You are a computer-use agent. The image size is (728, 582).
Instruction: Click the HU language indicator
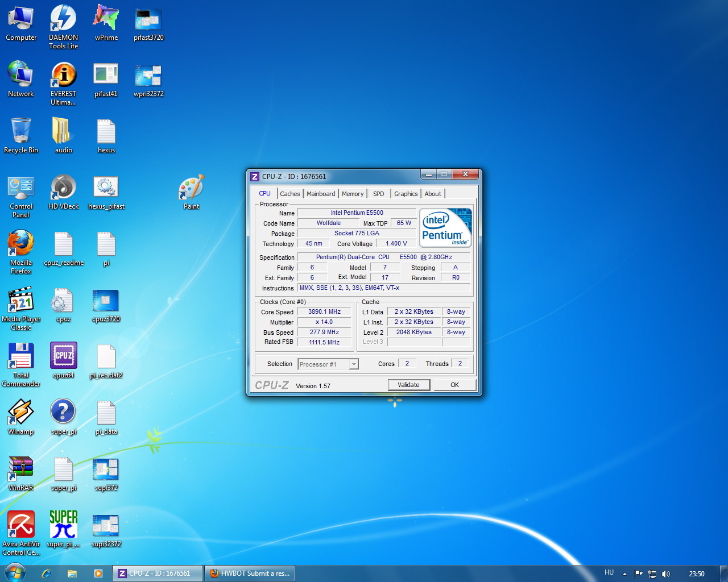[x=609, y=572]
